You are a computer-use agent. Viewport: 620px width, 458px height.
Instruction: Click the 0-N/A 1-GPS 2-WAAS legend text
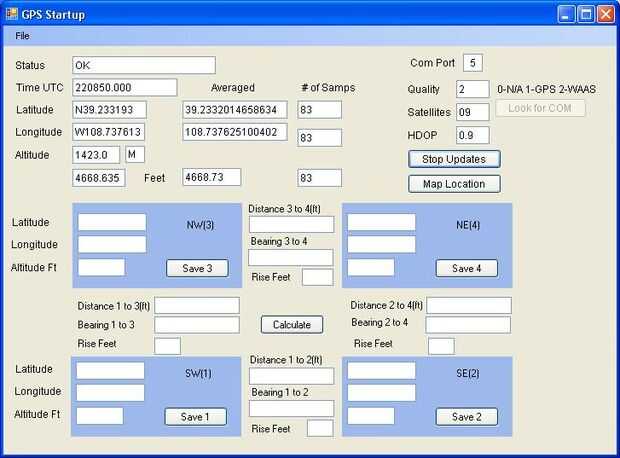[x=546, y=89]
